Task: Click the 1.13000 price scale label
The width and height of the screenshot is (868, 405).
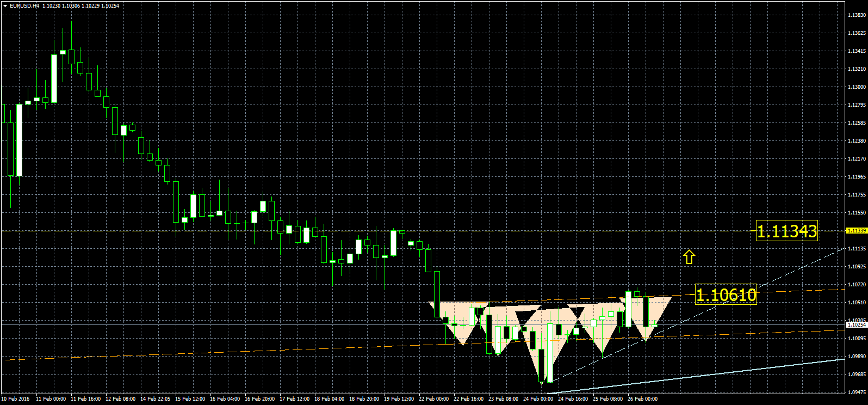Action: [857, 87]
